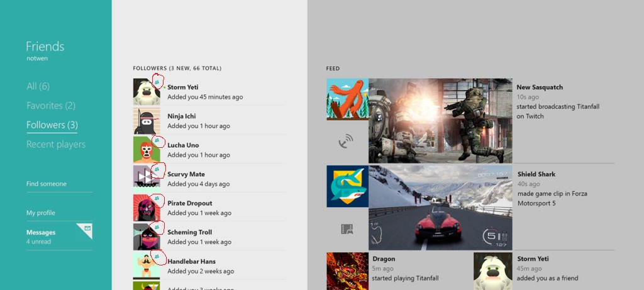This screenshot has width=644, height=290.
Task: Click 'Added you 45 minutes ago' text
Action: (205, 97)
